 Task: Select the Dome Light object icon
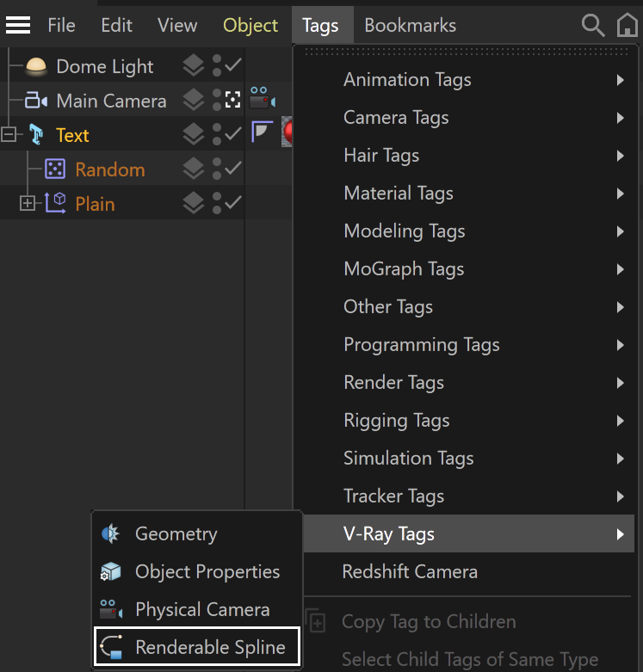point(36,66)
